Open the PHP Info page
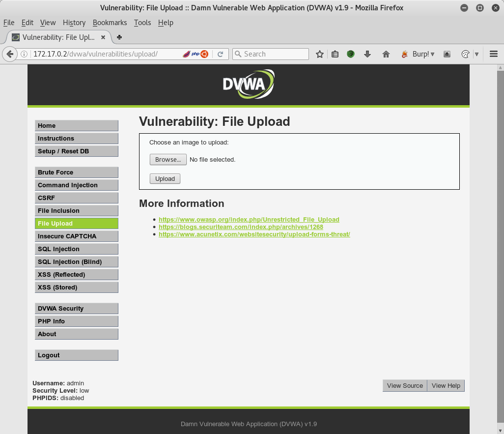 coord(77,321)
